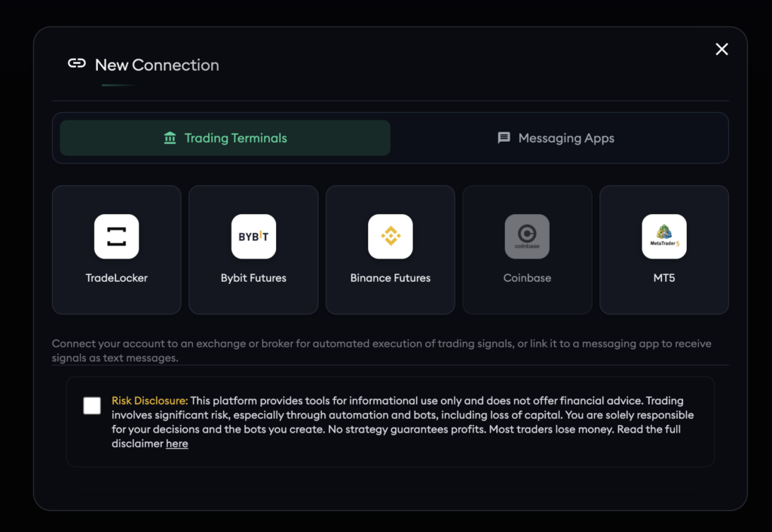
Task: Pick the MetaTrader 5 logo icon
Action: pos(663,237)
